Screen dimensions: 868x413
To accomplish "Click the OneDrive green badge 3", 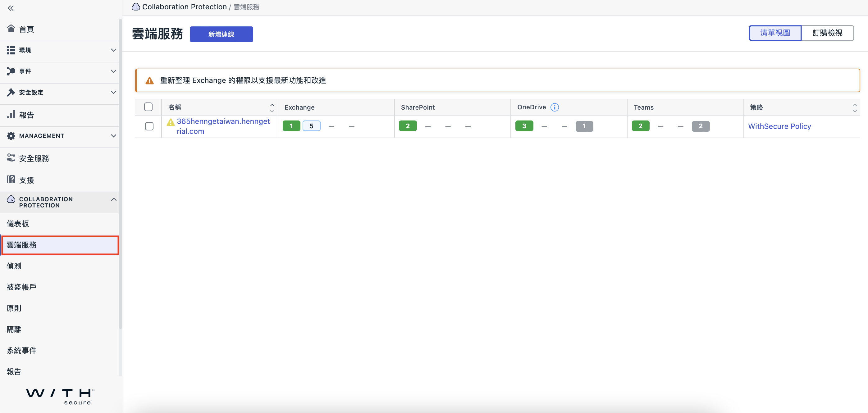I will pos(524,126).
